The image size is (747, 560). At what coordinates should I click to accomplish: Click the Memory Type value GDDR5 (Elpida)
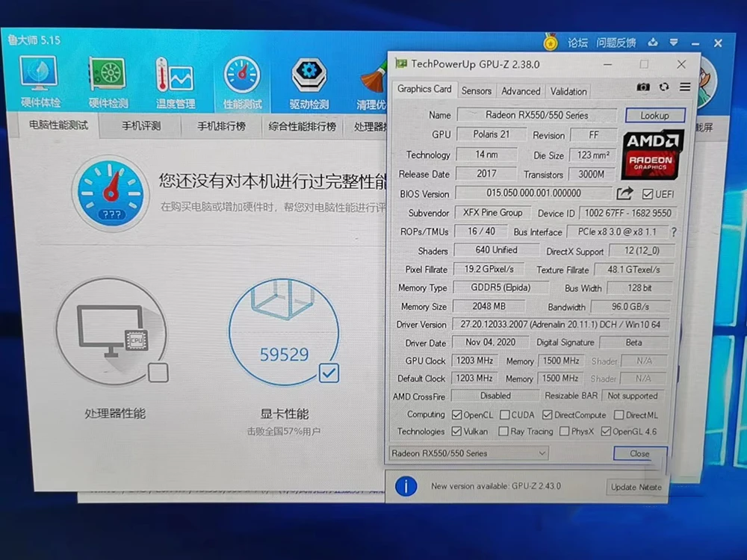click(x=500, y=287)
